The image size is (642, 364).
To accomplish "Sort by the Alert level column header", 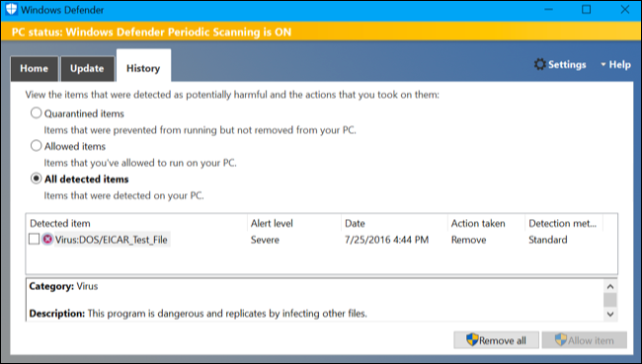I will pos(294,223).
